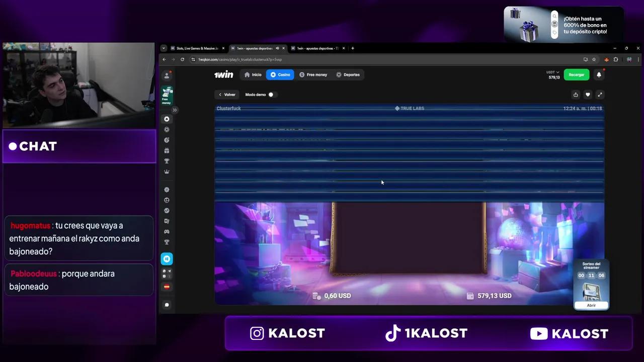Click the user profile icon atop the sidebar

coord(167,75)
